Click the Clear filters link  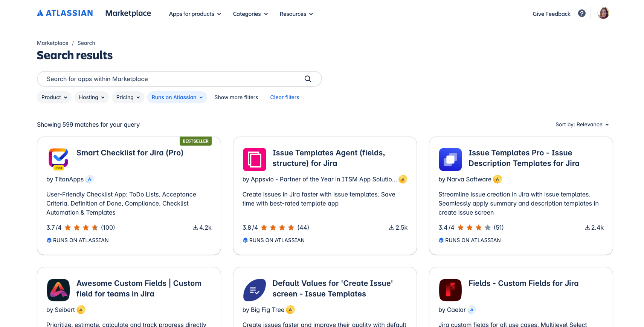(284, 97)
